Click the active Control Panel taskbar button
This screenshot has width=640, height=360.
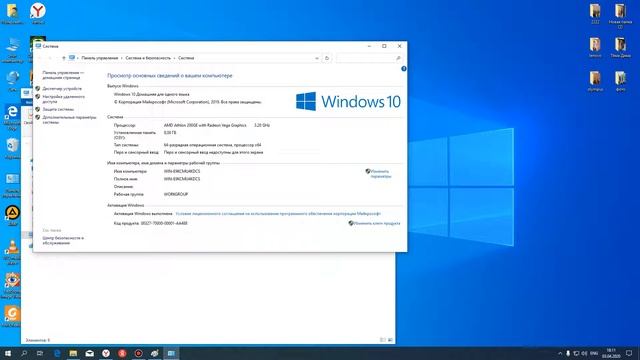tap(171, 353)
